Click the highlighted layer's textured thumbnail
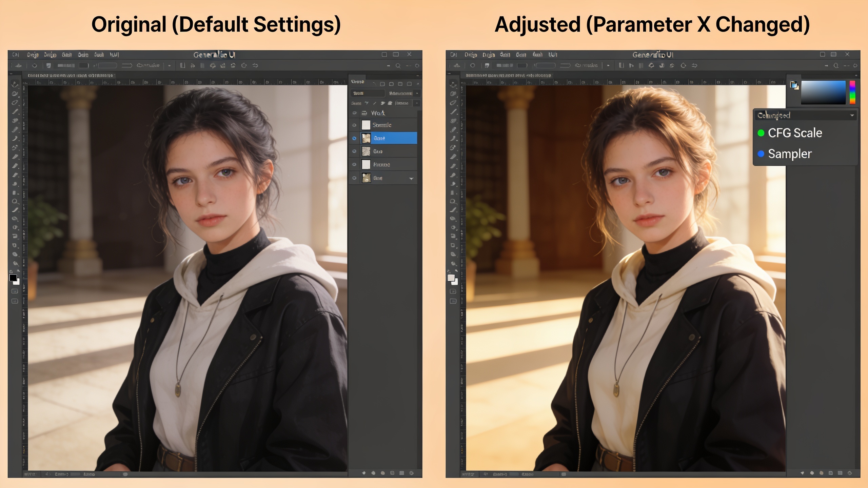 pyautogui.click(x=366, y=138)
